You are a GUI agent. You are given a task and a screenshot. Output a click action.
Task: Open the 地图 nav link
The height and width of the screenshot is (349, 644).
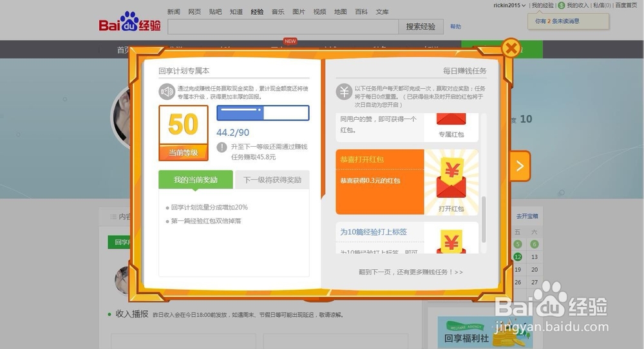pos(341,12)
